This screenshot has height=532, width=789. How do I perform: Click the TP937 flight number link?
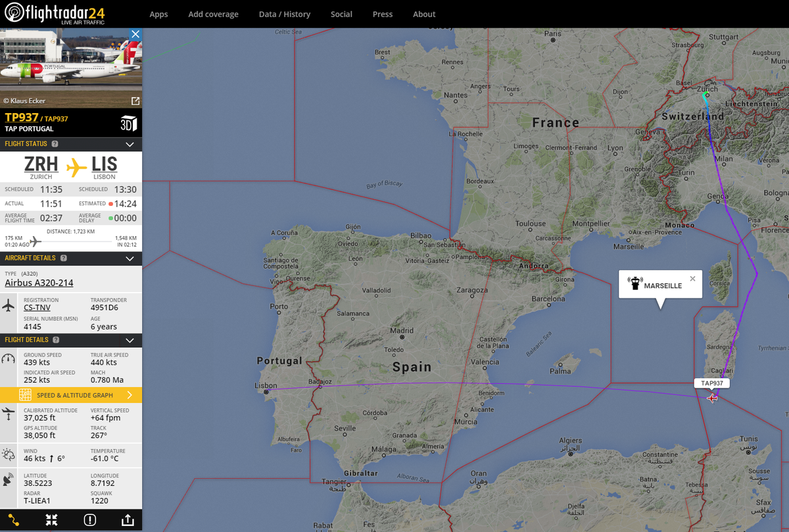click(x=22, y=118)
